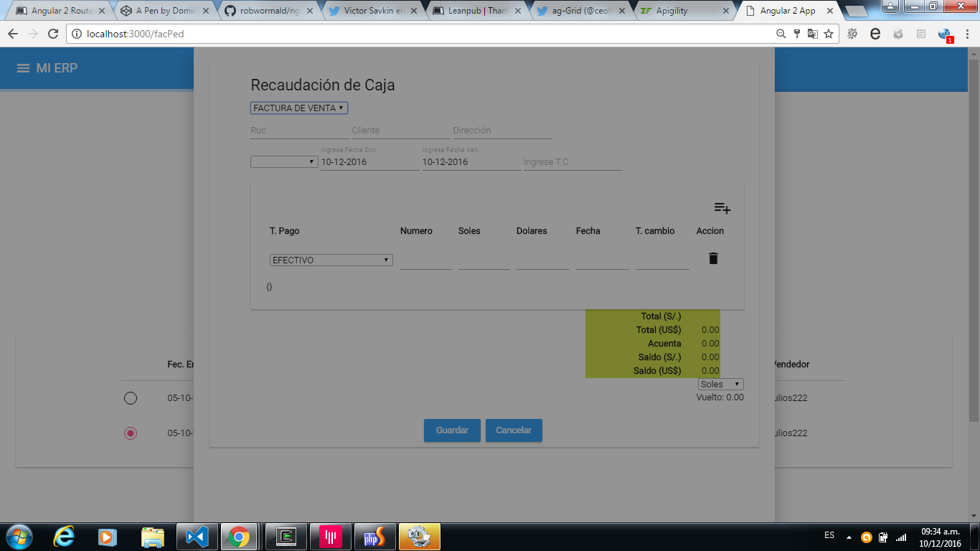Screen dimensions: 980x551
Task: Click the Guardar button
Action: (x=452, y=430)
